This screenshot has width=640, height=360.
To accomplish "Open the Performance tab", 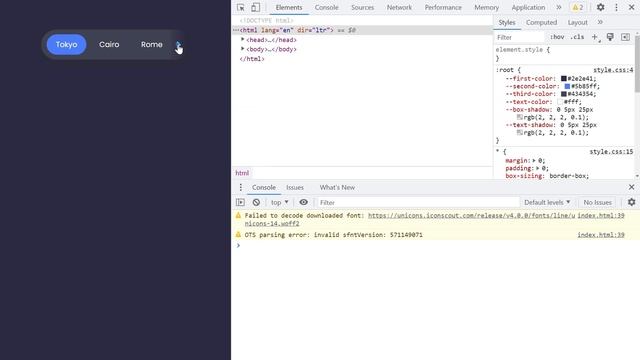I will click(x=443, y=7).
